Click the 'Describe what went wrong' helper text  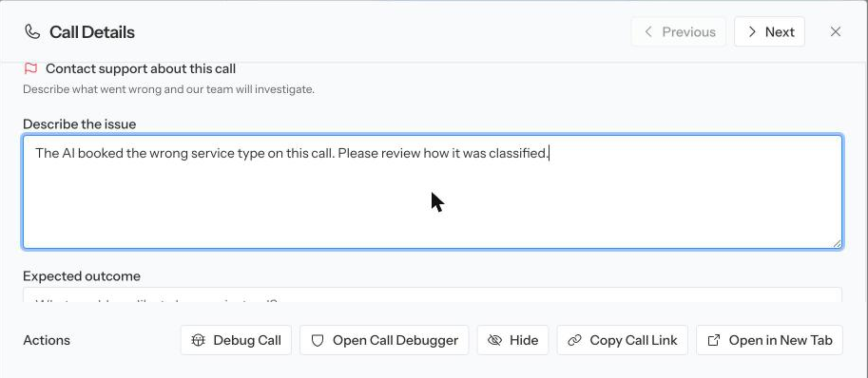tap(168, 89)
